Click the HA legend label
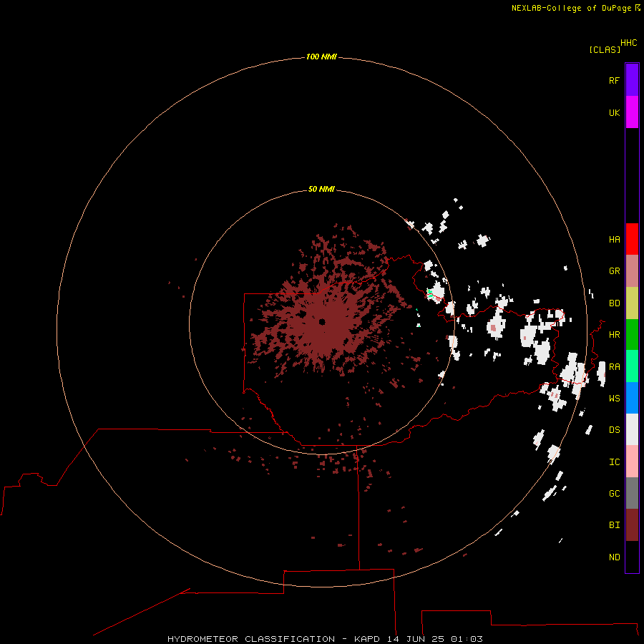Viewport: 644px width, 644px height. point(614,240)
